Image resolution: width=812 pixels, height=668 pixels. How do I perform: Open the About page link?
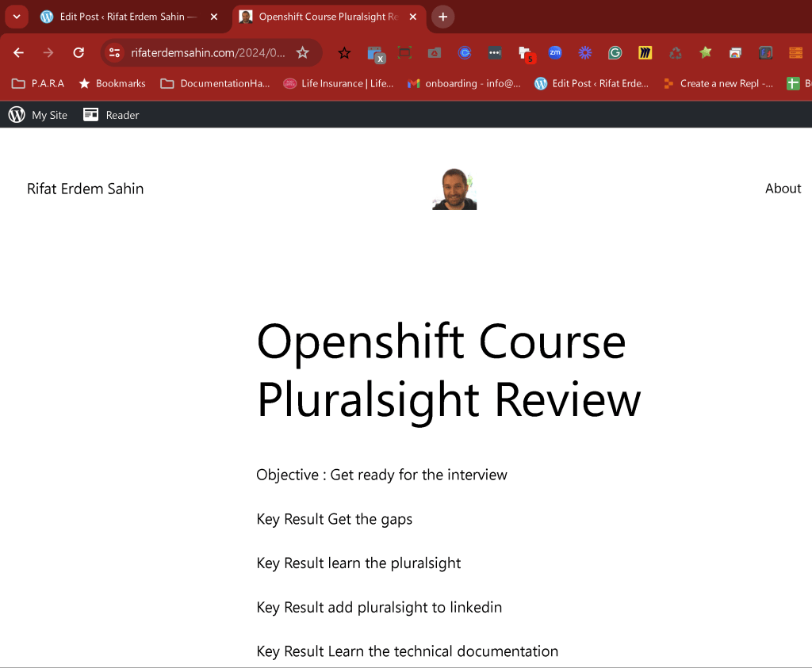click(783, 189)
